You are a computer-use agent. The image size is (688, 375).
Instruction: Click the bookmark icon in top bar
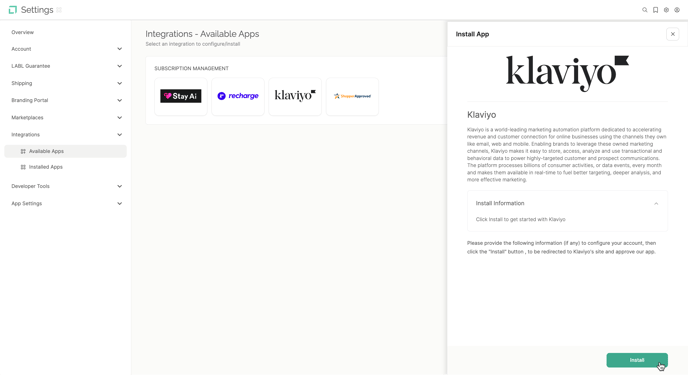pyautogui.click(x=656, y=10)
